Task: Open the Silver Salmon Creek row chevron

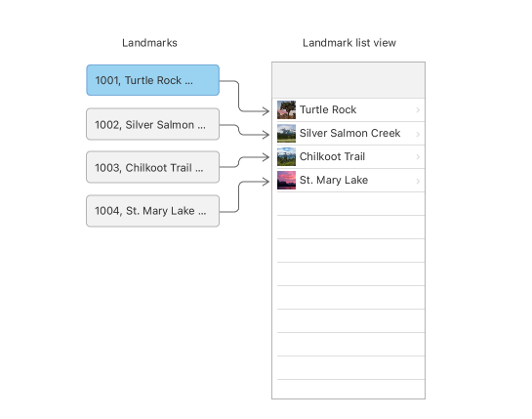Action: [x=418, y=134]
